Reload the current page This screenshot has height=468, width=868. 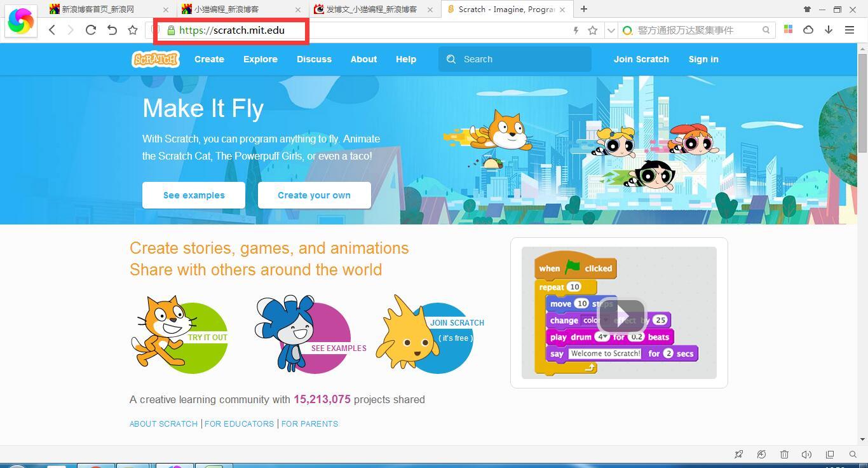[91, 30]
